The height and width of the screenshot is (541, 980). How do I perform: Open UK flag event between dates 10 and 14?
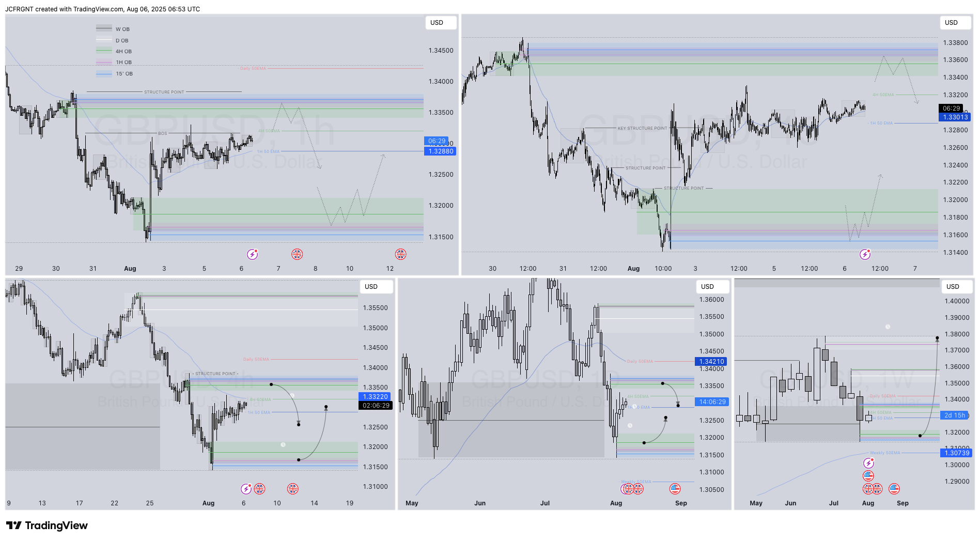[293, 489]
